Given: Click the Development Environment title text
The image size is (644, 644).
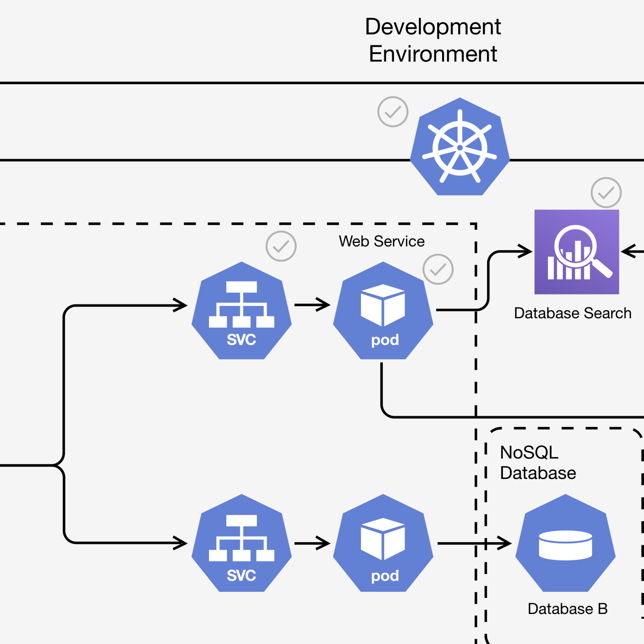Looking at the screenshot, I should (433, 40).
